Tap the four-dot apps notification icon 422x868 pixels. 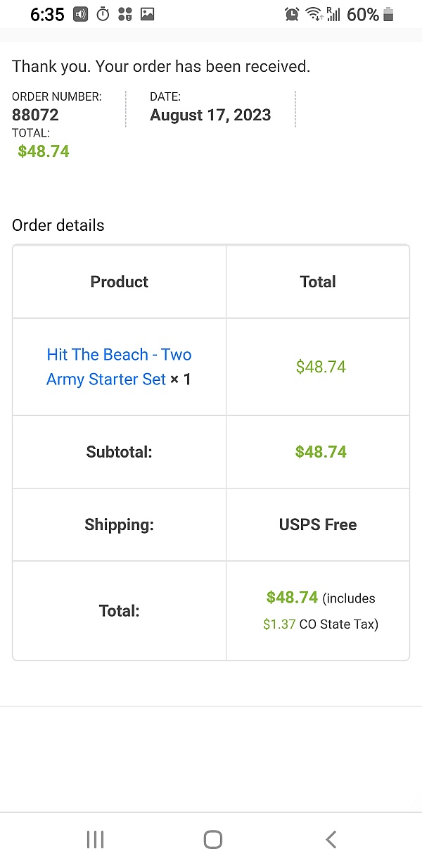click(x=125, y=14)
